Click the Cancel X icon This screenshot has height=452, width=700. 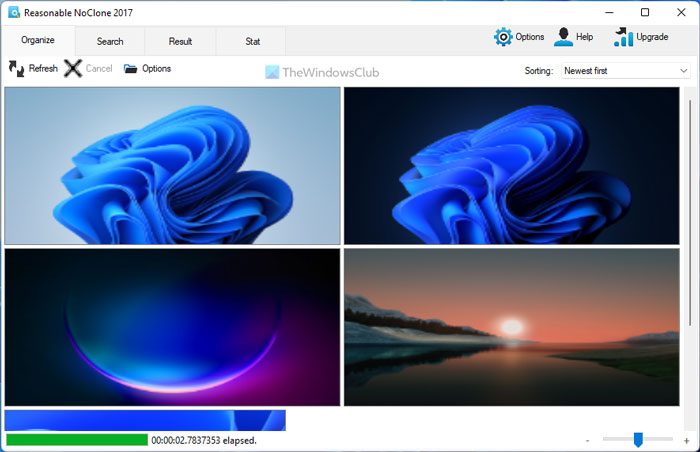pyautogui.click(x=73, y=68)
